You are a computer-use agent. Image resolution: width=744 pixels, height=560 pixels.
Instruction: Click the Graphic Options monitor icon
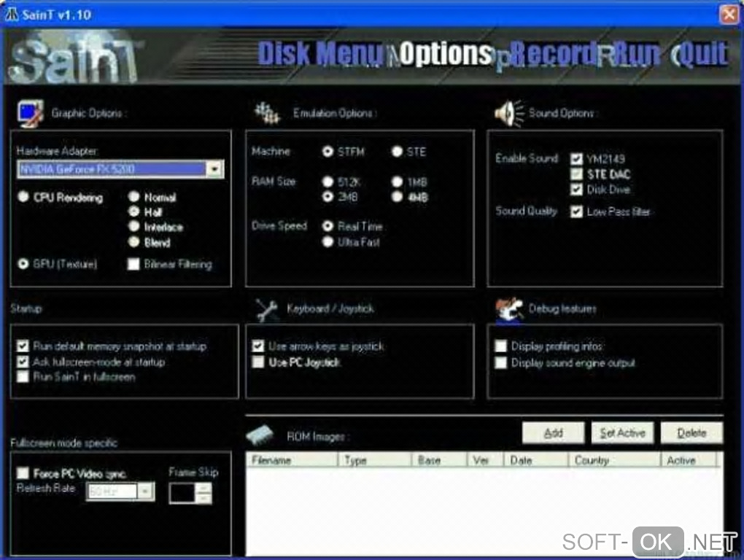point(31,113)
